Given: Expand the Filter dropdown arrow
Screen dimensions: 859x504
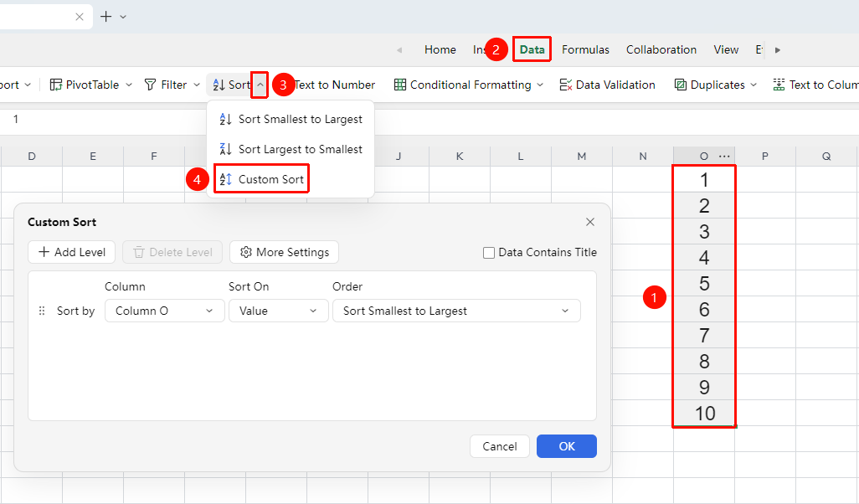Looking at the screenshot, I should 197,85.
